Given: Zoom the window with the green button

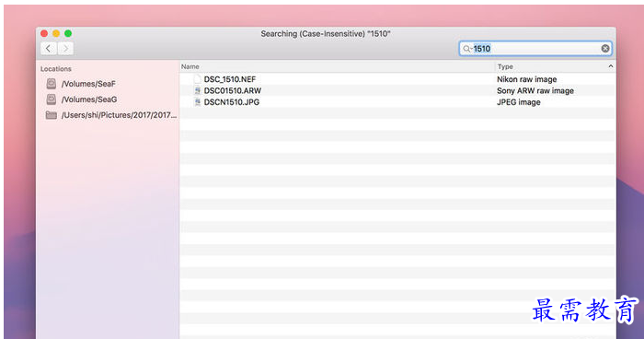Looking at the screenshot, I should [68, 33].
